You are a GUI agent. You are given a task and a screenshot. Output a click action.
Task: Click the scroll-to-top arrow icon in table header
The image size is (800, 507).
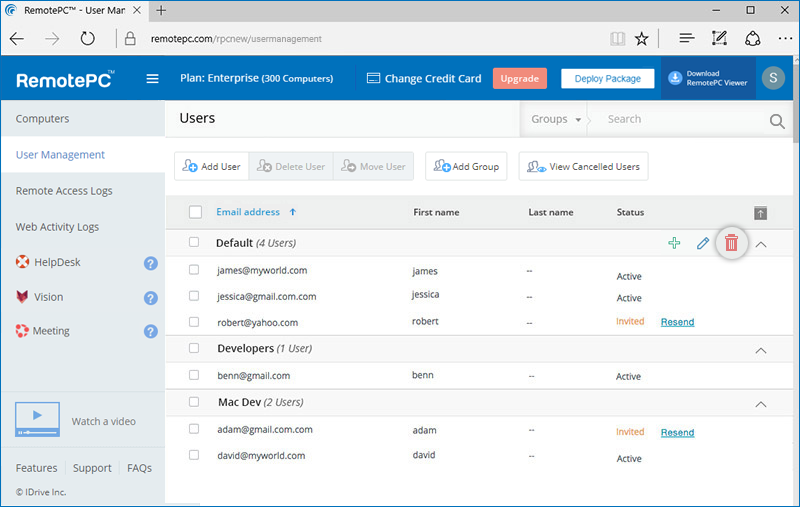tap(760, 213)
